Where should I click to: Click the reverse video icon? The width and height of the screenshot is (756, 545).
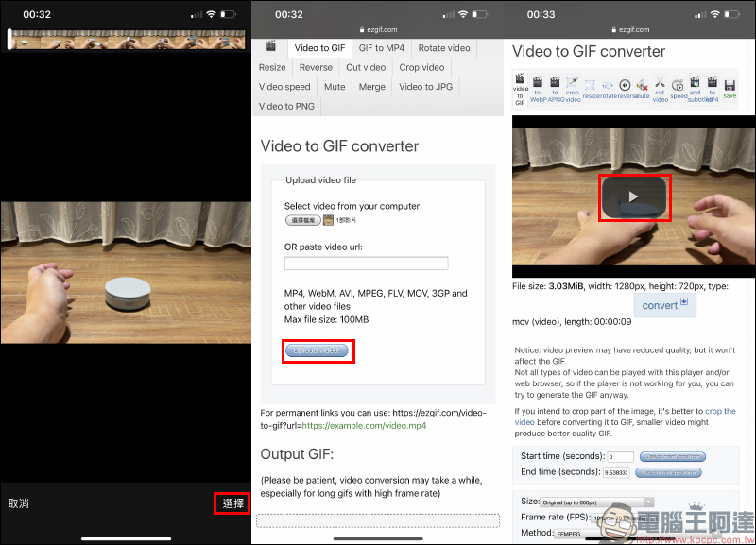(625, 89)
